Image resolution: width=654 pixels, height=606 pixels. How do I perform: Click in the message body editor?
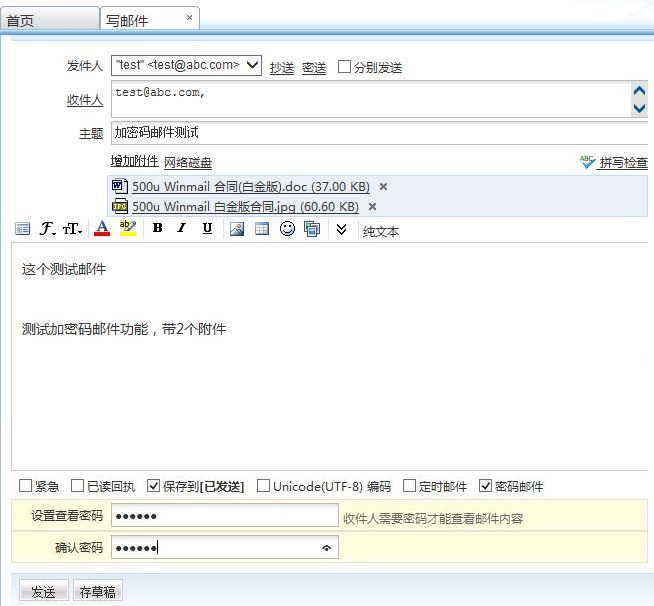[x=330, y=357]
